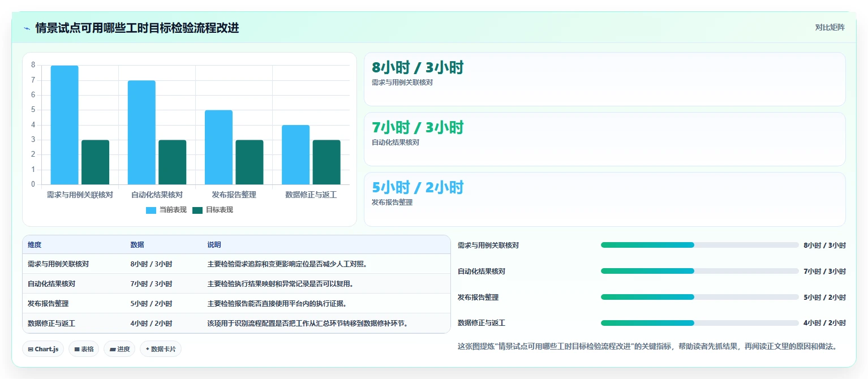Click the 数据卡片 tag chip
The width and height of the screenshot is (868, 379).
(161, 349)
